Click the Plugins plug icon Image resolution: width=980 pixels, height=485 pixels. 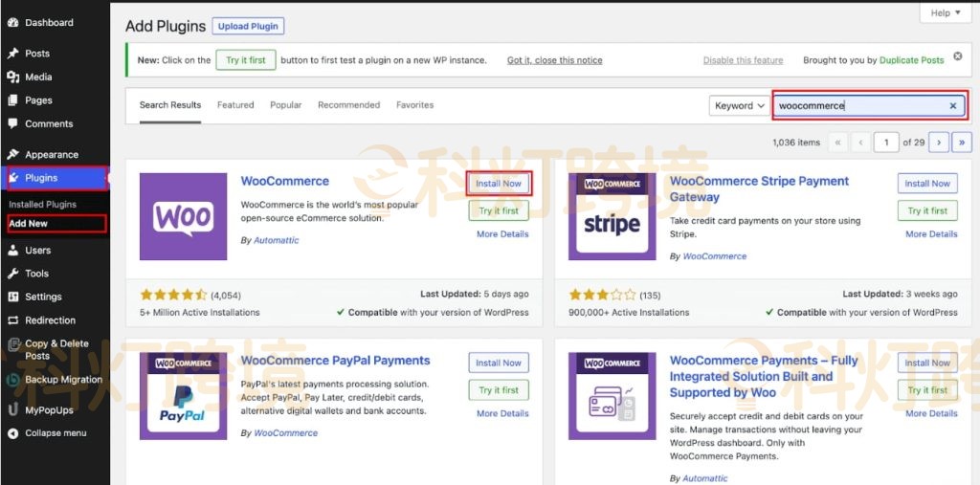tap(13, 178)
